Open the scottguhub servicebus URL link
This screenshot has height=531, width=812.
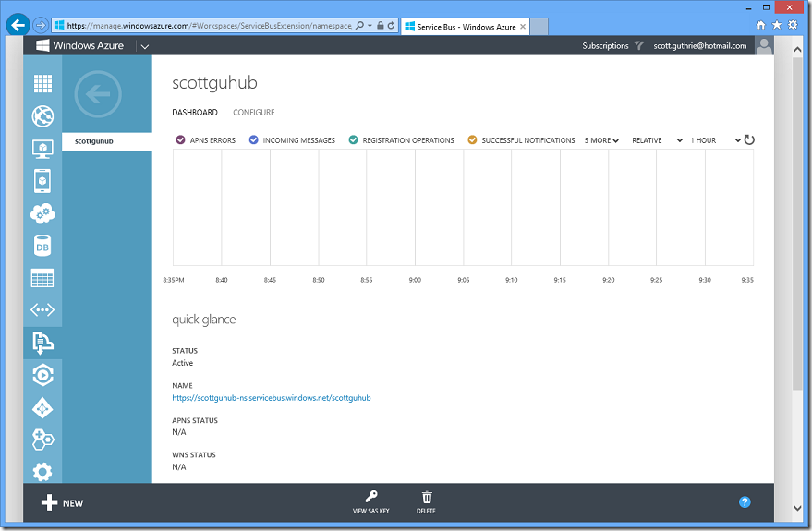(272, 398)
